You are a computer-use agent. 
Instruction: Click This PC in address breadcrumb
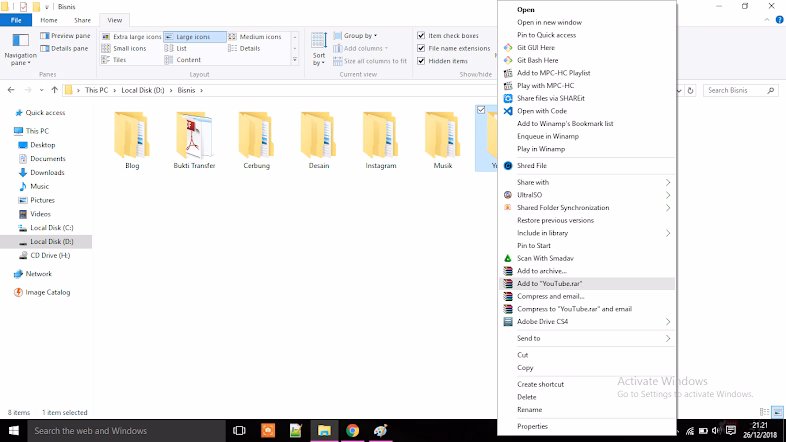click(96, 90)
